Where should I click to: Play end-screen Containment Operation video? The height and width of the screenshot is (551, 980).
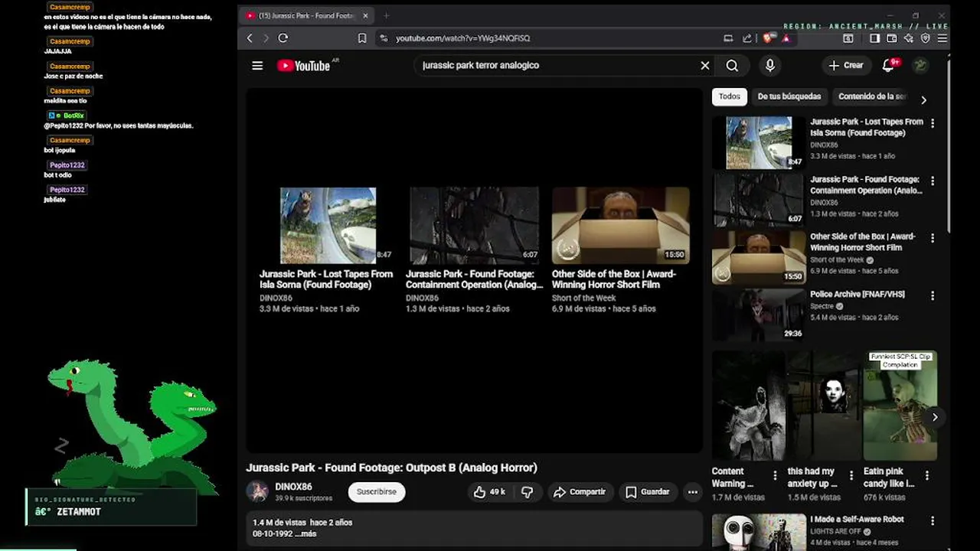(x=474, y=226)
